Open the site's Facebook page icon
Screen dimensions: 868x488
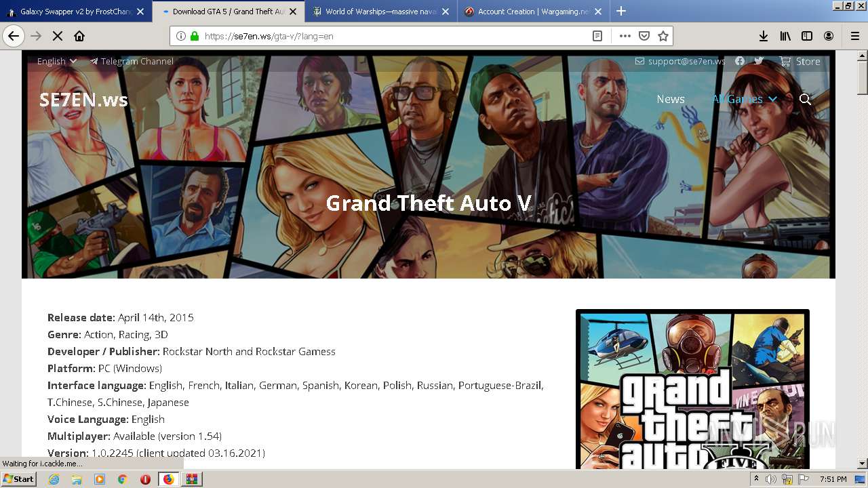click(x=740, y=61)
